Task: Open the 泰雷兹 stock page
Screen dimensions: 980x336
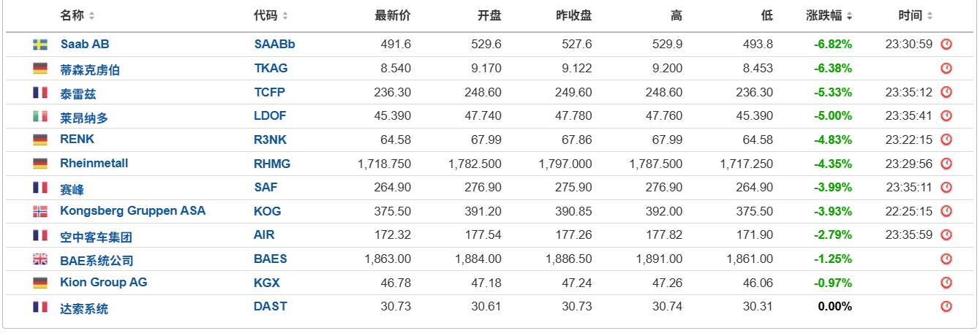Action: pyautogui.click(x=78, y=93)
